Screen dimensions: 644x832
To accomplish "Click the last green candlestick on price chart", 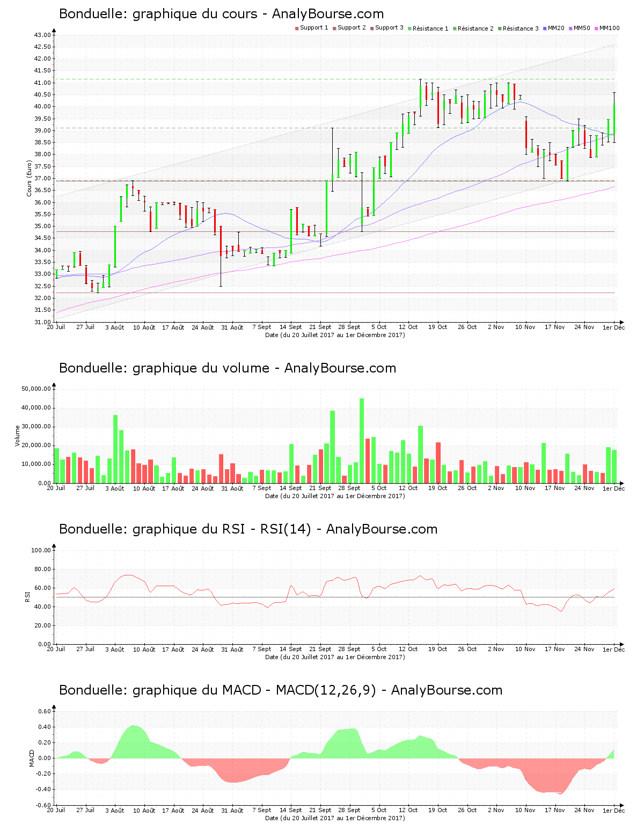I will click(x=614, y=119).
